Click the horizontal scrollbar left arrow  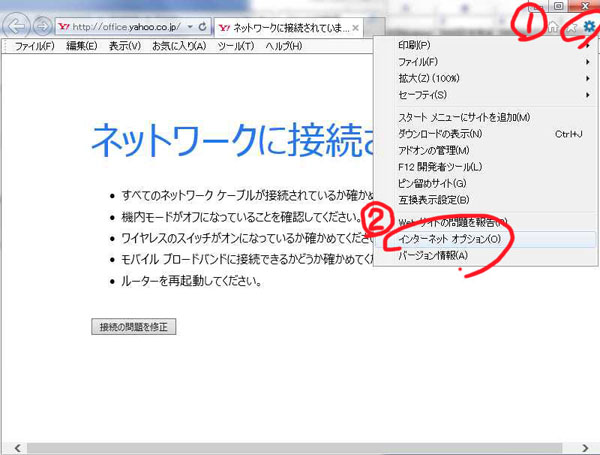pyautogui.click(x=18, y=448)
